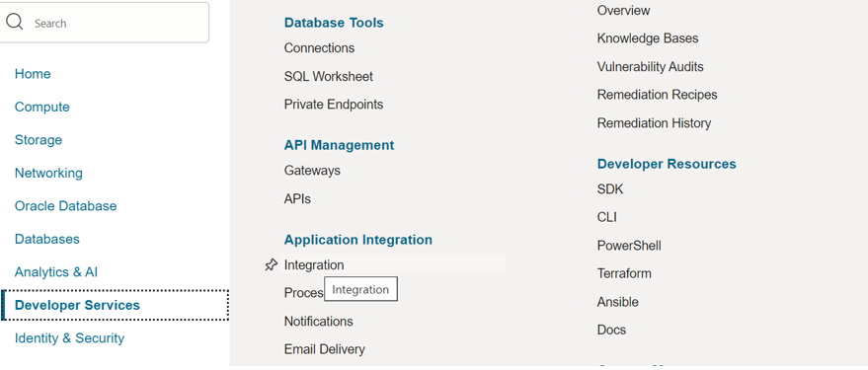Pin the Integration menu item
868x370 pixels.
point(271,265)
